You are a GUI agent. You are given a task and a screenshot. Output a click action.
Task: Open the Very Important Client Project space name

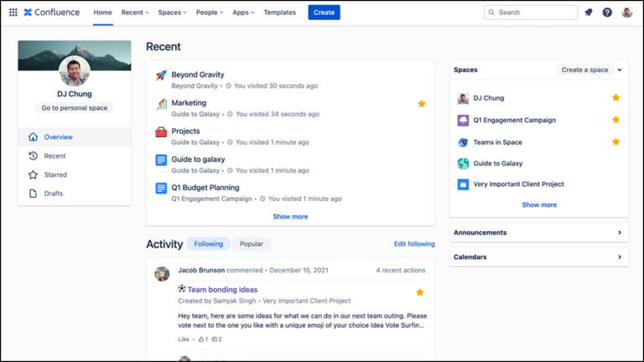coord(518,184)
